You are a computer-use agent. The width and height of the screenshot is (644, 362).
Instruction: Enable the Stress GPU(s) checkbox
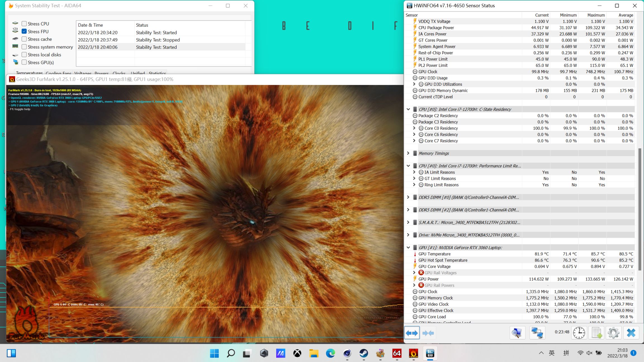[24, 62]
